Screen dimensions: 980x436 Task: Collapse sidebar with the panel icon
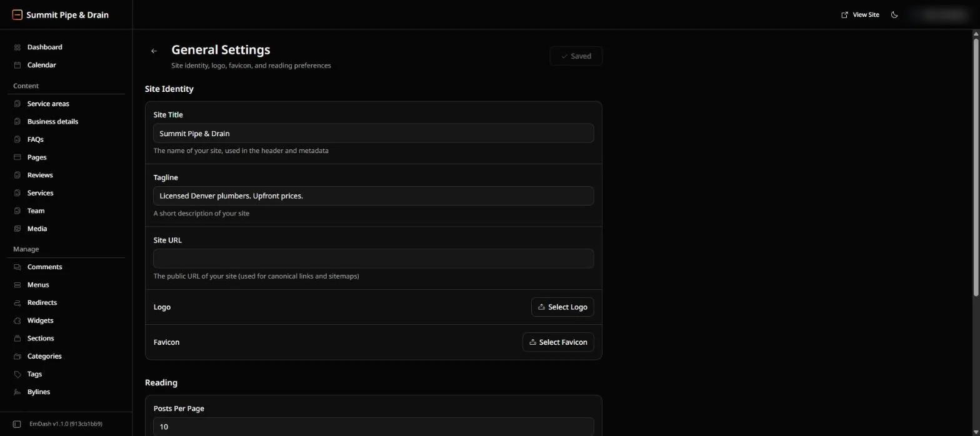coord(17,424)
